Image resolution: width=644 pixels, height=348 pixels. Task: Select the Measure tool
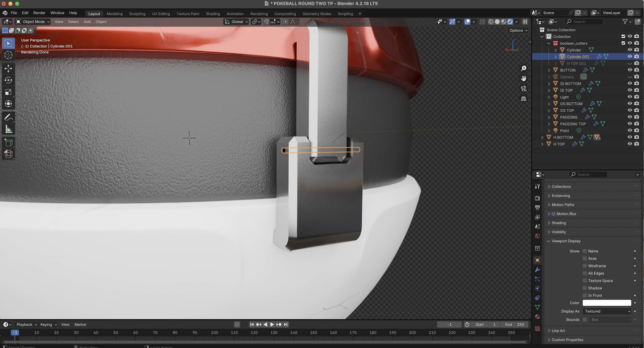pyautogui.click(x=9, y=129)
